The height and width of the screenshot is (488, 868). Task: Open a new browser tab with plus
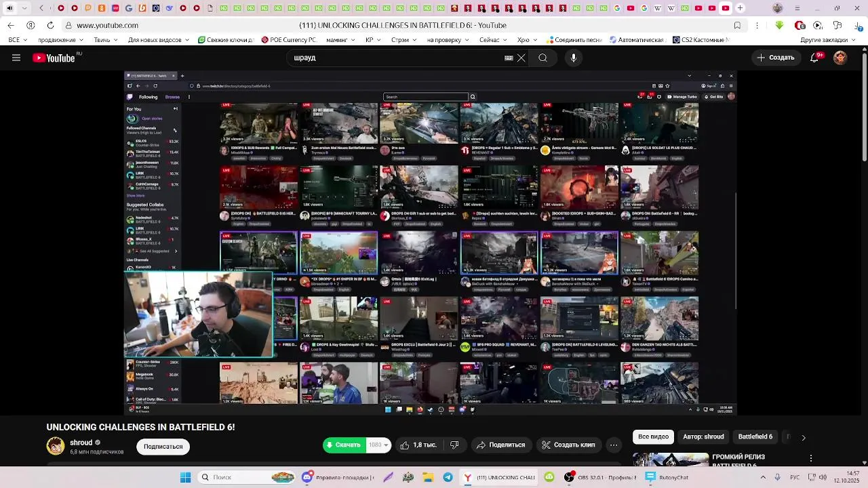[x=740, y=8]
